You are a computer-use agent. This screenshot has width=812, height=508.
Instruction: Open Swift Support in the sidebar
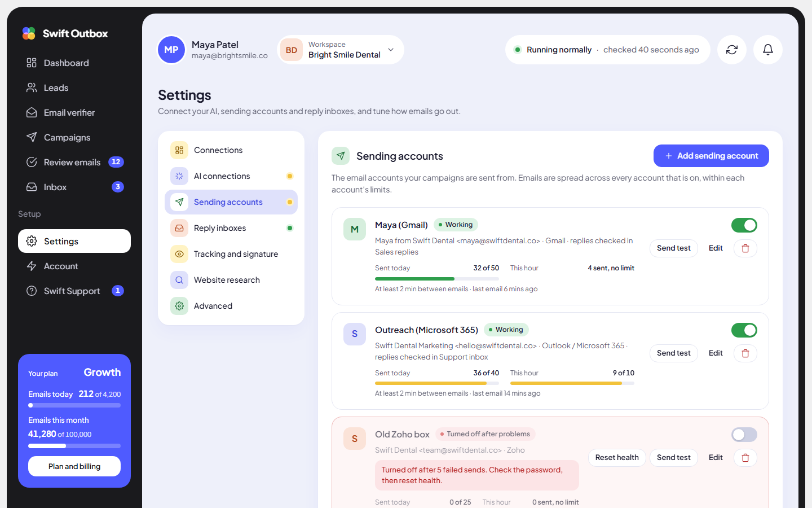74,291
